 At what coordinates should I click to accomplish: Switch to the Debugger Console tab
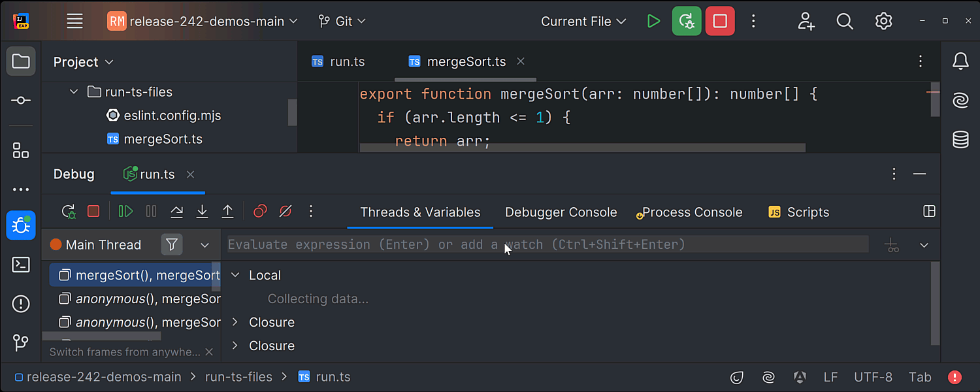click(561, 212)
